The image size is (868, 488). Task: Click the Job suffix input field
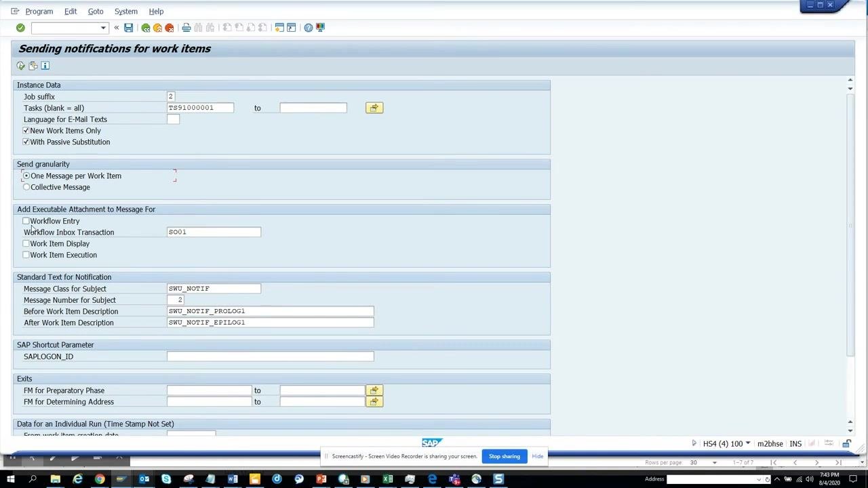(172, 97)
